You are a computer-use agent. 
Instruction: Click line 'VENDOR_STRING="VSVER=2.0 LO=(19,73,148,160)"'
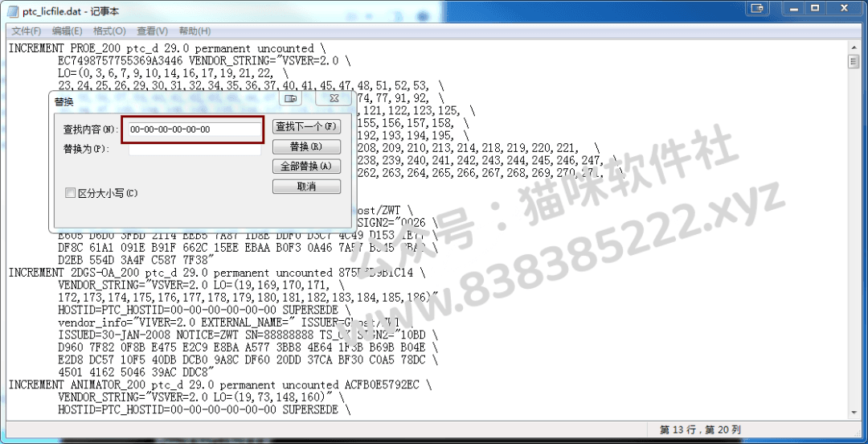point(200,397)
